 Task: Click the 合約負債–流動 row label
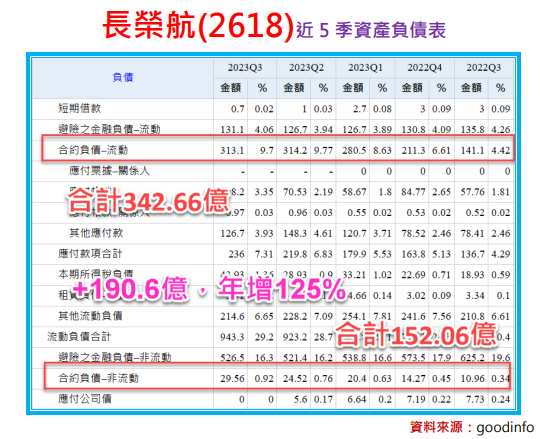93,150
